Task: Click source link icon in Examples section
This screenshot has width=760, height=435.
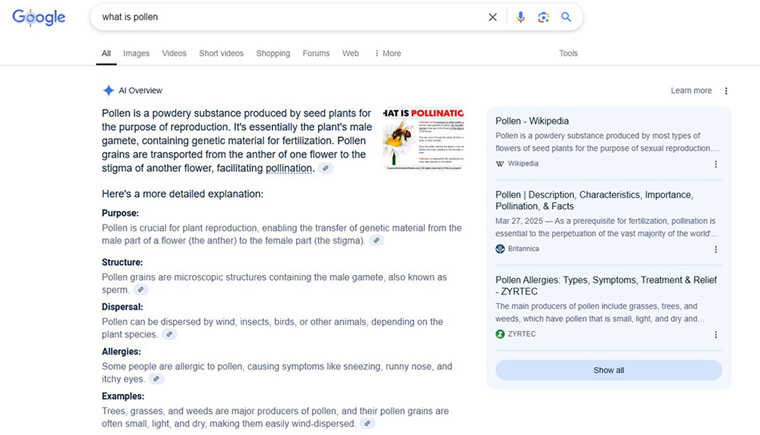Action: pos(368,423)
